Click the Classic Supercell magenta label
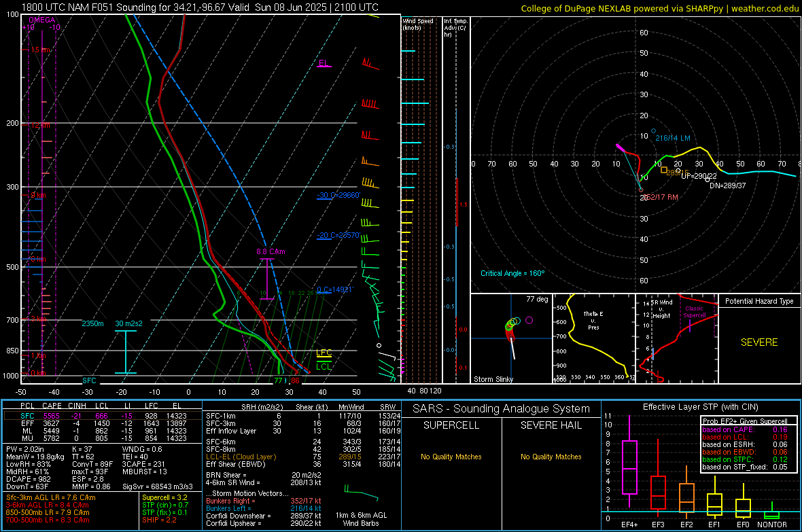 coord(694,312)
